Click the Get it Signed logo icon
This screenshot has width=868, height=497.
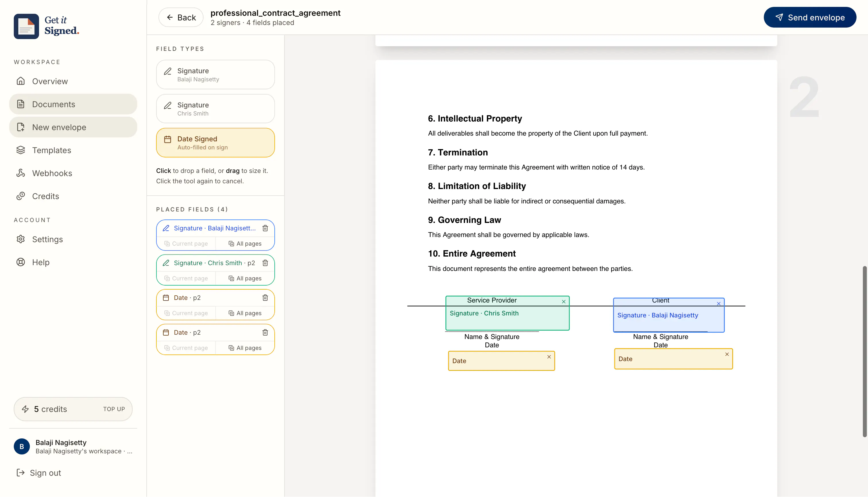(26, 26)
